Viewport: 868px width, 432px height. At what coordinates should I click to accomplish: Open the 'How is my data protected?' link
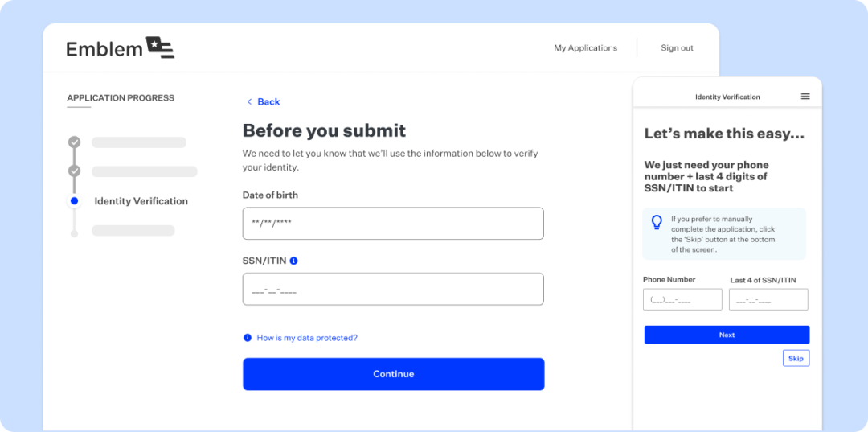pos(307,338)
